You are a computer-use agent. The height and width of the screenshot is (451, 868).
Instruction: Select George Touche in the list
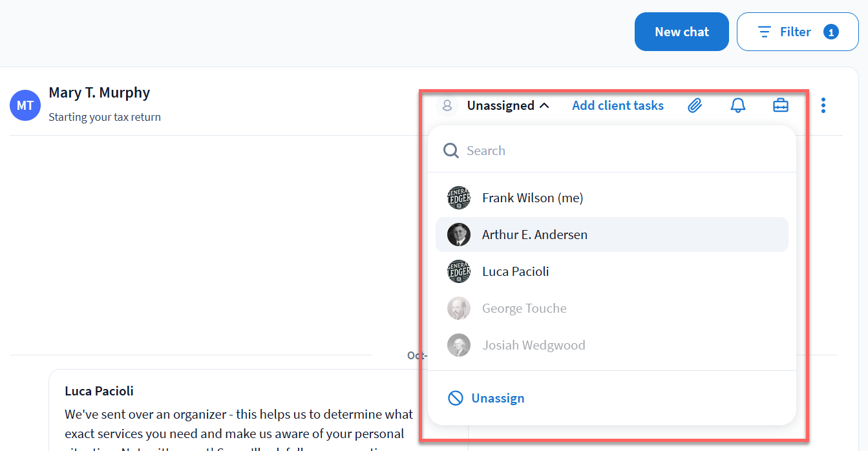pos(524,308)
